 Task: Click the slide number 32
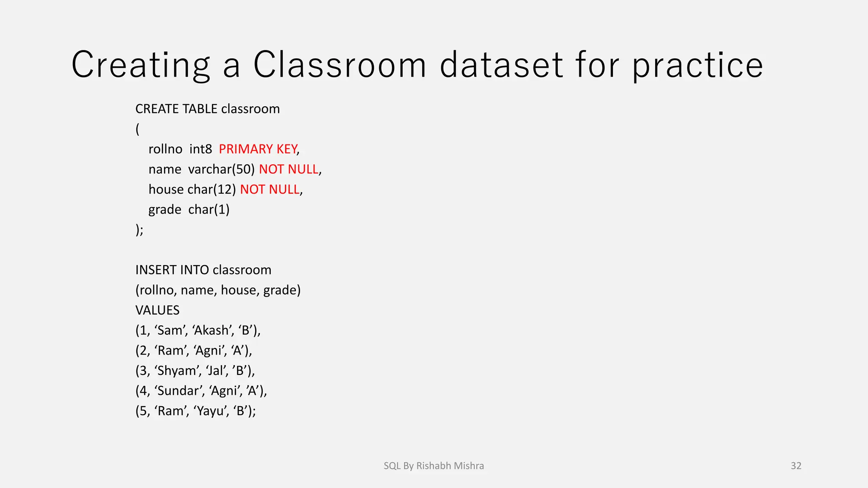point(796,466)
